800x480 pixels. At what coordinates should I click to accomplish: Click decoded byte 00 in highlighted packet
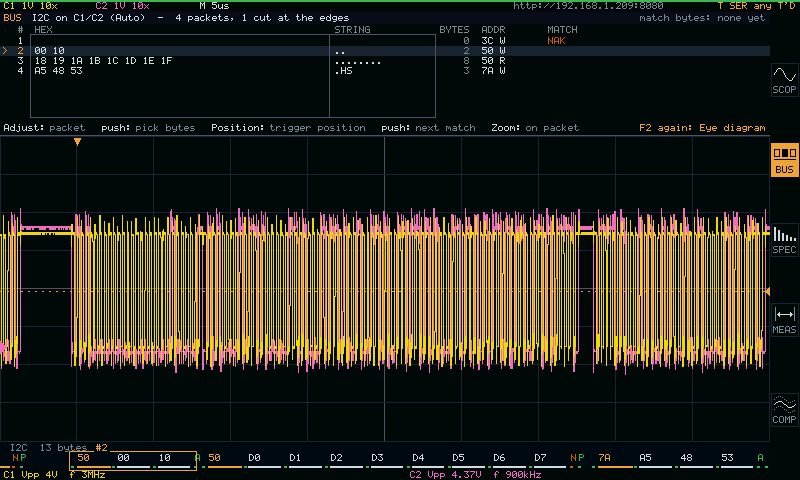tap(123, 458)
